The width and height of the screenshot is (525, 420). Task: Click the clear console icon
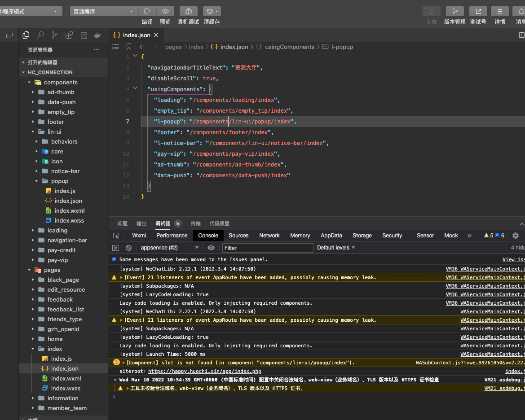pyautogui.click(x=128, y=248)
